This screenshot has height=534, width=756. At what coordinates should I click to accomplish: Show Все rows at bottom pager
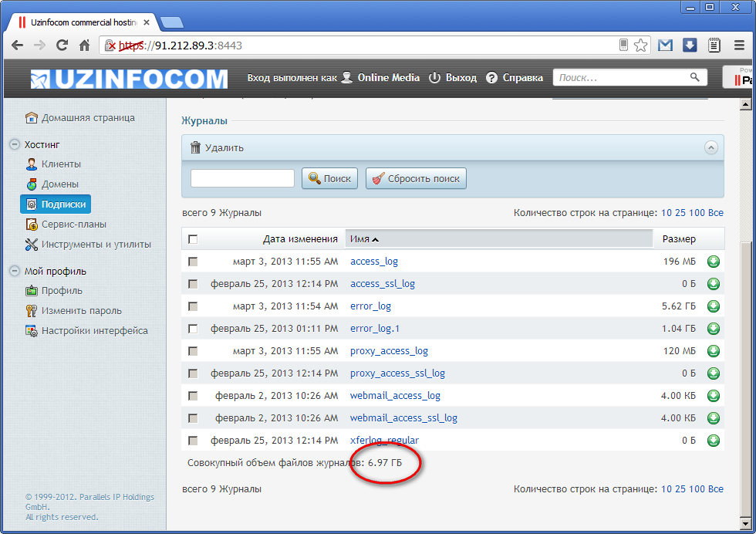coord(716,489)
